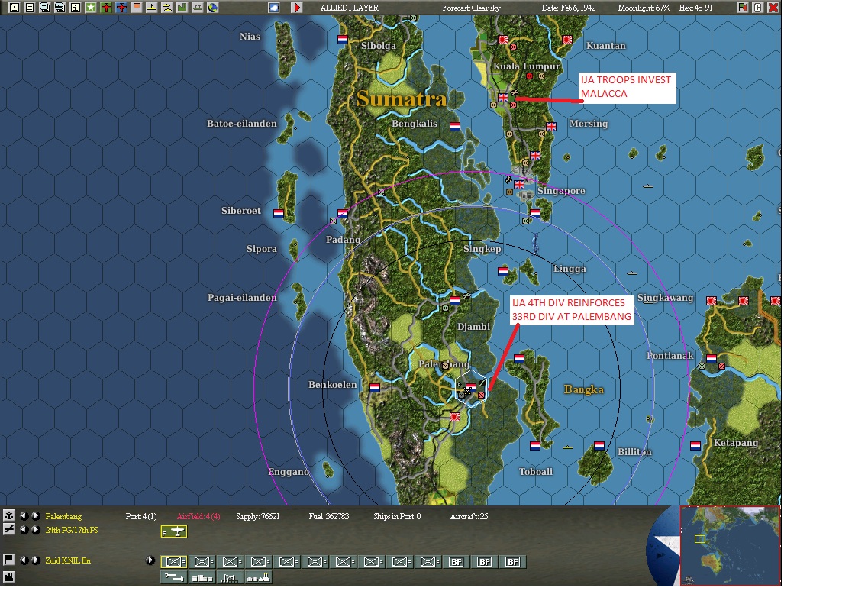868x591 pixels.
Task: Click the Dutch flag base at Djambi
Action: (455, 301)
